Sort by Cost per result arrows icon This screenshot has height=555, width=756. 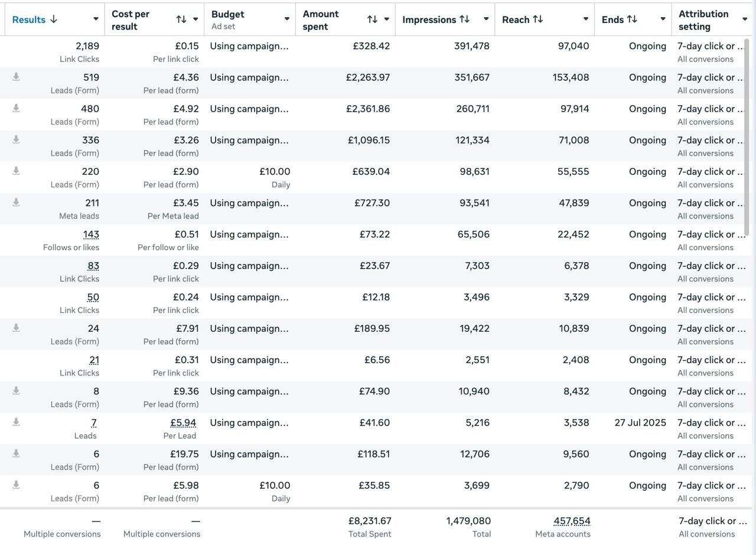click(x=181, y=19)
